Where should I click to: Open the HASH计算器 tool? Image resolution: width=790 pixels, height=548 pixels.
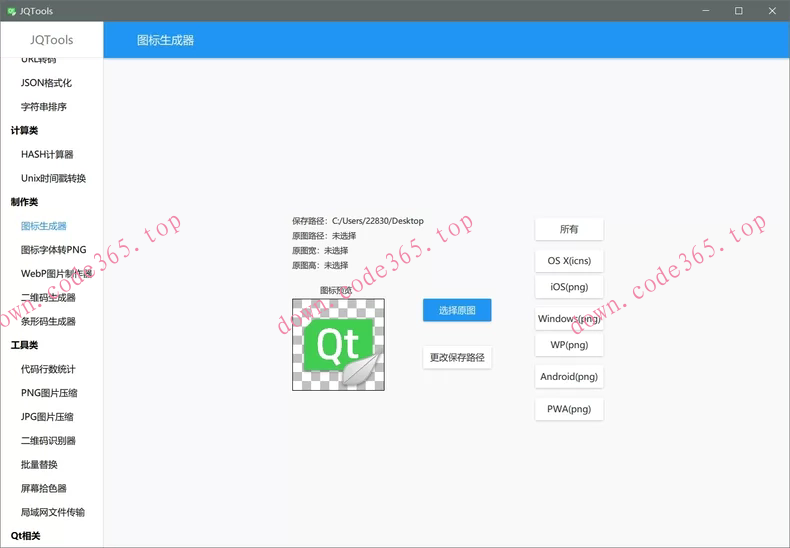pos(47,154)
